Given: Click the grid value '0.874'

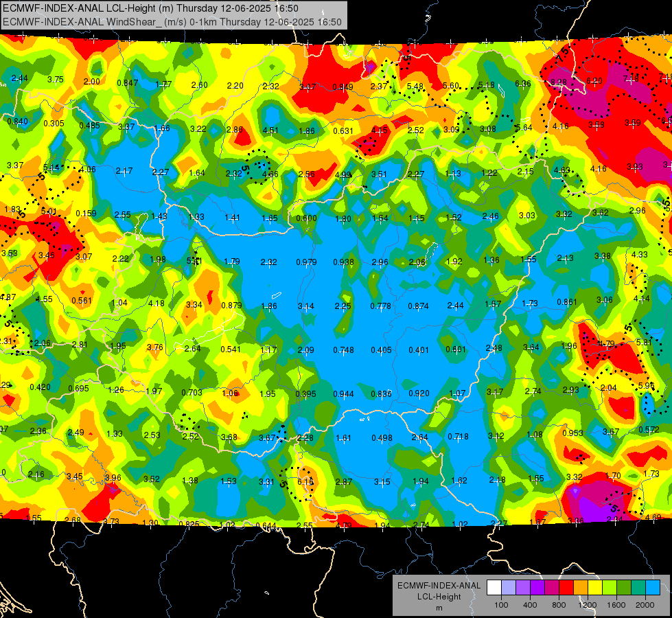Looking at the screenshot, I should [418, 306].
